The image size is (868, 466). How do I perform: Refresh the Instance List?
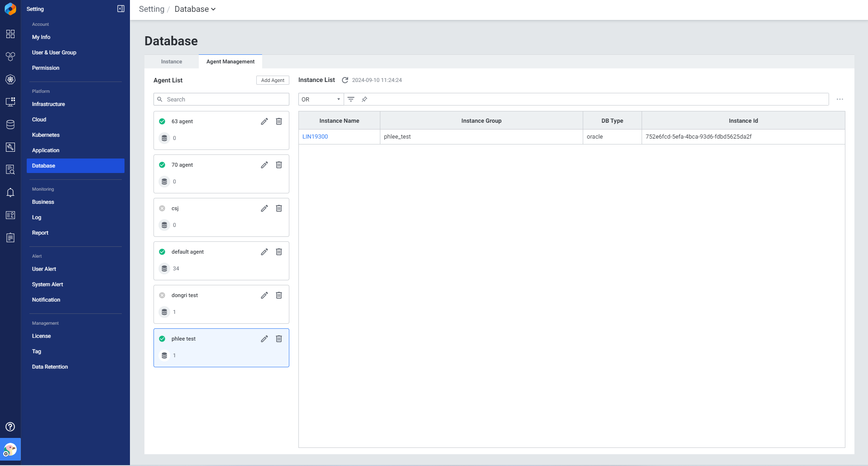pos(345,80)
